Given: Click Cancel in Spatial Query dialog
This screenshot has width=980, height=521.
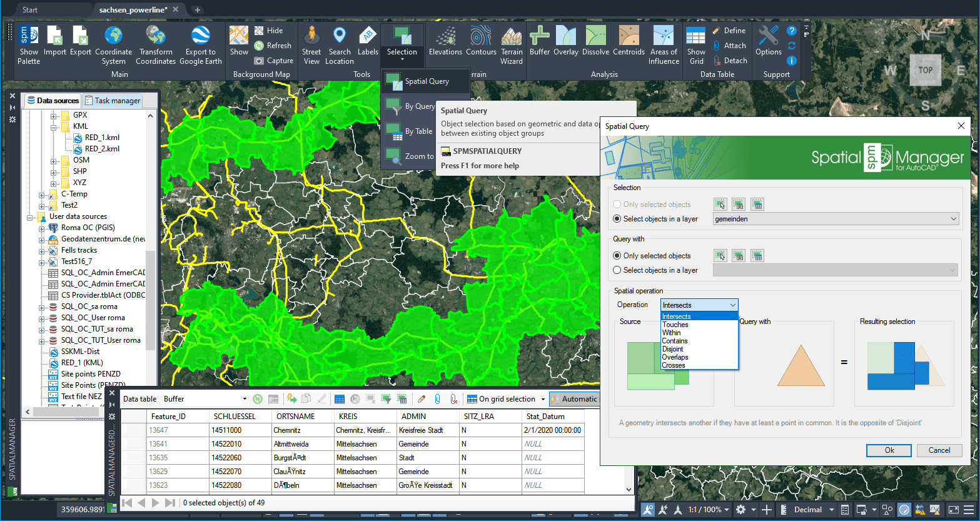Looking at the screenshot, I should tap(939, 450).
